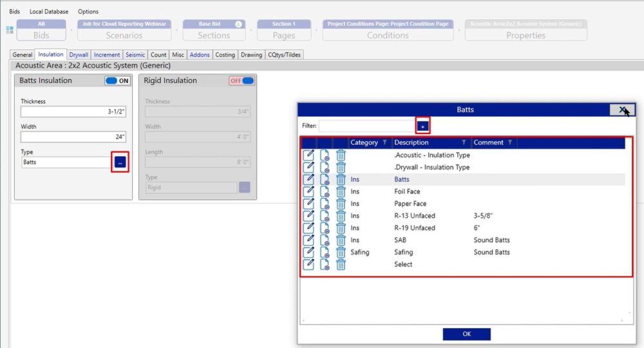Edit the SAB insulation entry
644x348 pixels.
point(308,240)
